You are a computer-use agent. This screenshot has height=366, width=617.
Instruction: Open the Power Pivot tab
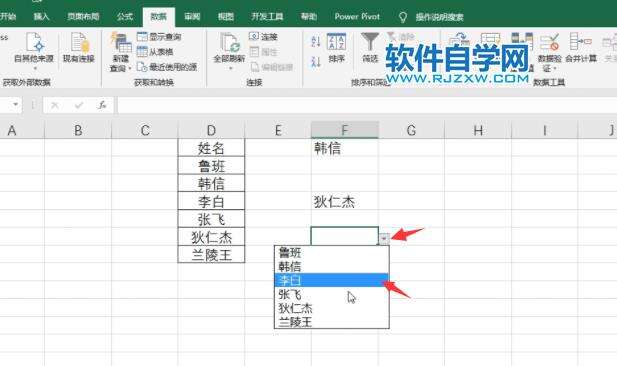coord(357,17)
